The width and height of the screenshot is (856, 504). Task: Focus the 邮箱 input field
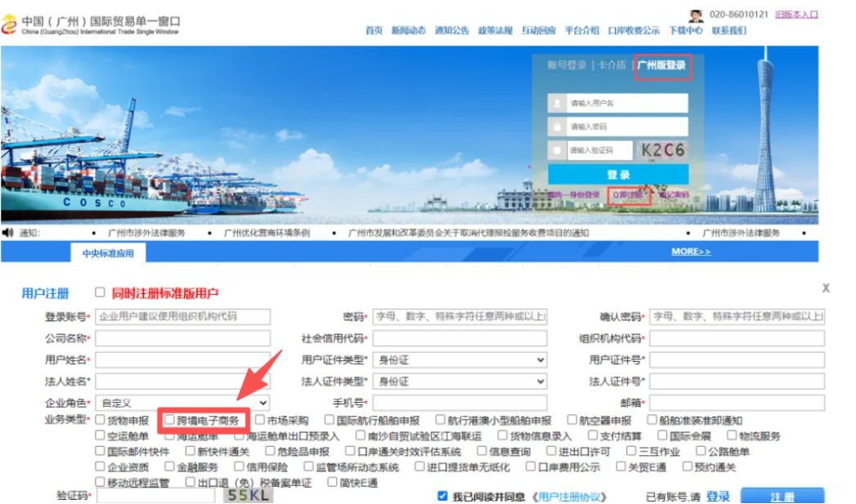tap(737, 403)
